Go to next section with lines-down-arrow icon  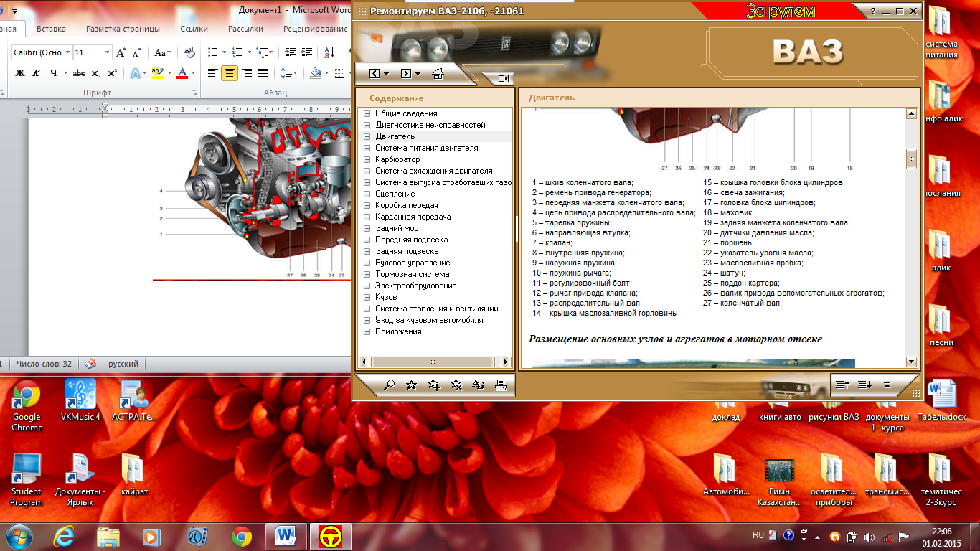[864, 385]
